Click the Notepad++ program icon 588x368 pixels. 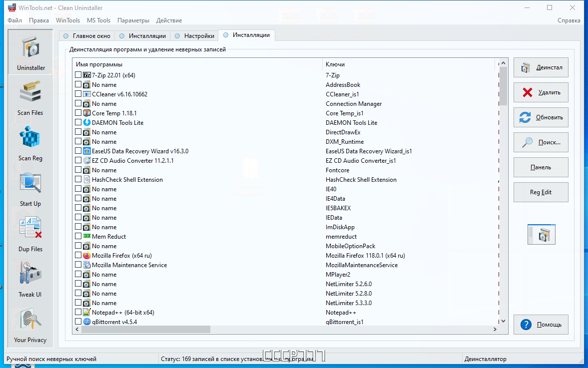coord(86,312)
